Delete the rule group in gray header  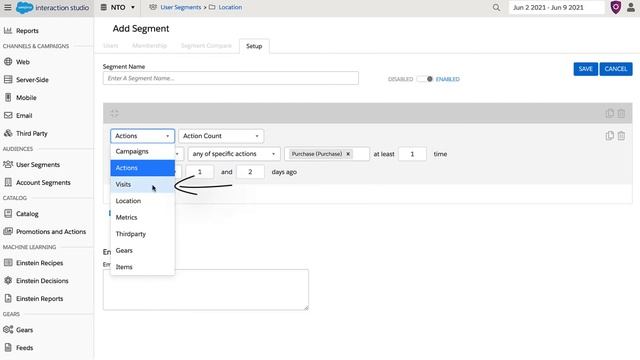(x=621, y=113)
